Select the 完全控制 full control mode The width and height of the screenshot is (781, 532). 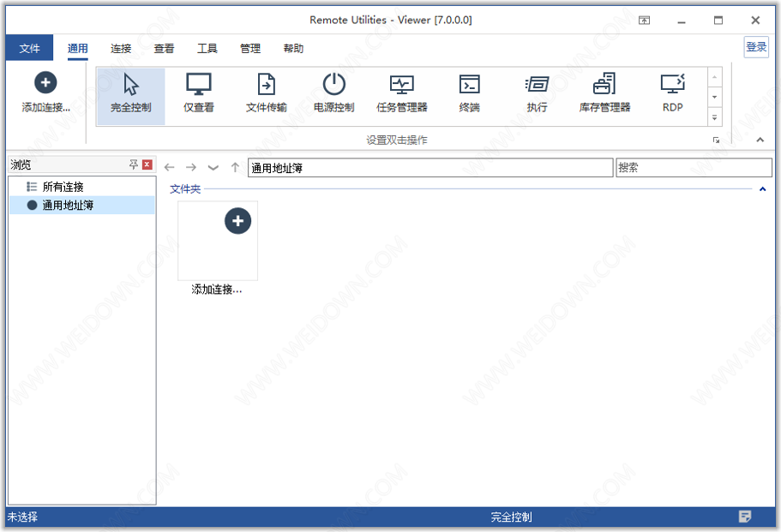click(x=131, y=96)
